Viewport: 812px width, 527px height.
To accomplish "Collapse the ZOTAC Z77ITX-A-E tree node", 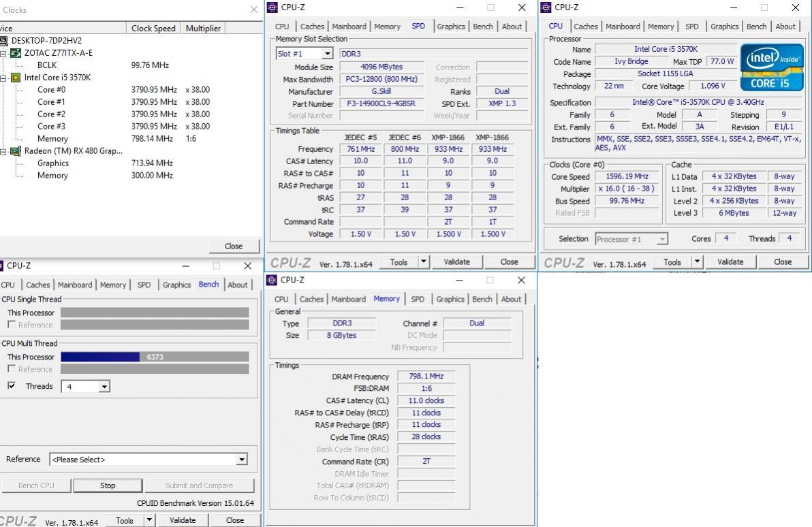I will [3, 53].
